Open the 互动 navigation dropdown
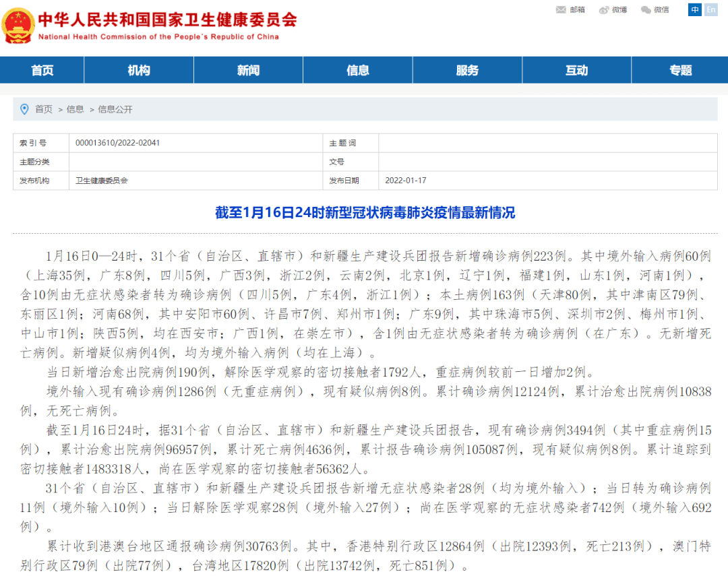 point(577,69)
